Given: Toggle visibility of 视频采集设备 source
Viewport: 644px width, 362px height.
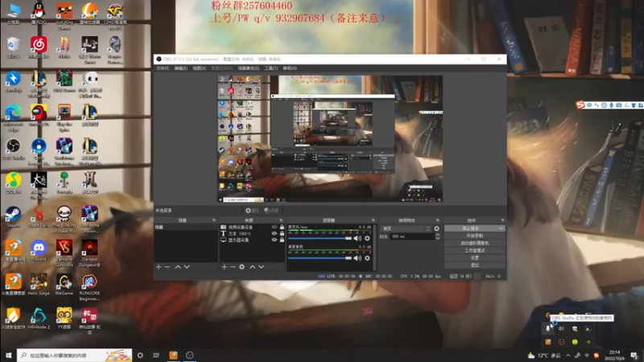Looking at the screenshot, I should pyautogui.click(x=275, y=227).
